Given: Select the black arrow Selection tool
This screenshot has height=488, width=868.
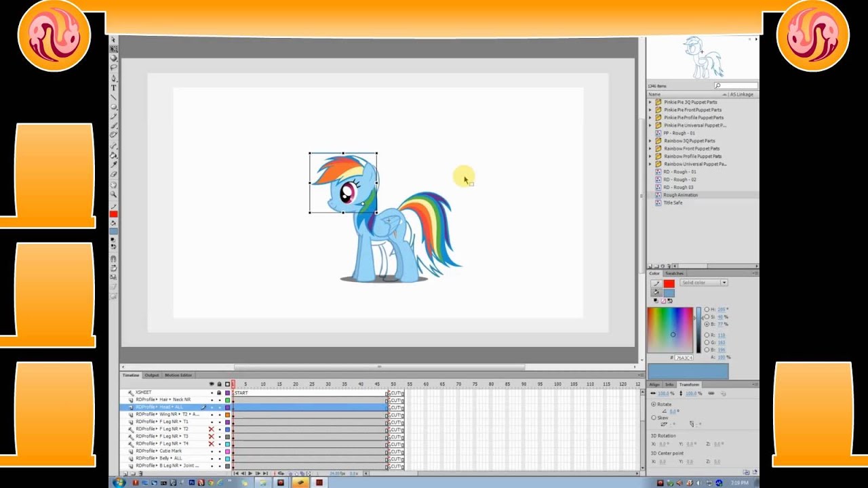Looking at the screenshot, I should [x=114, y=40].
